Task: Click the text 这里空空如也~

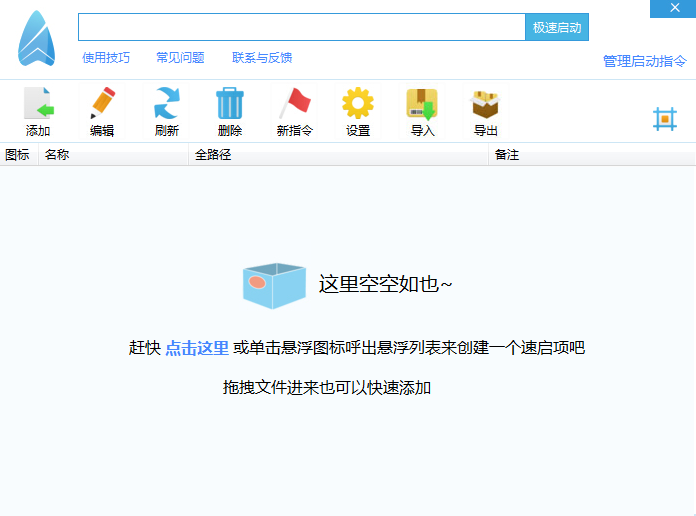Action: pyautogui.click(x=385, y=284)
